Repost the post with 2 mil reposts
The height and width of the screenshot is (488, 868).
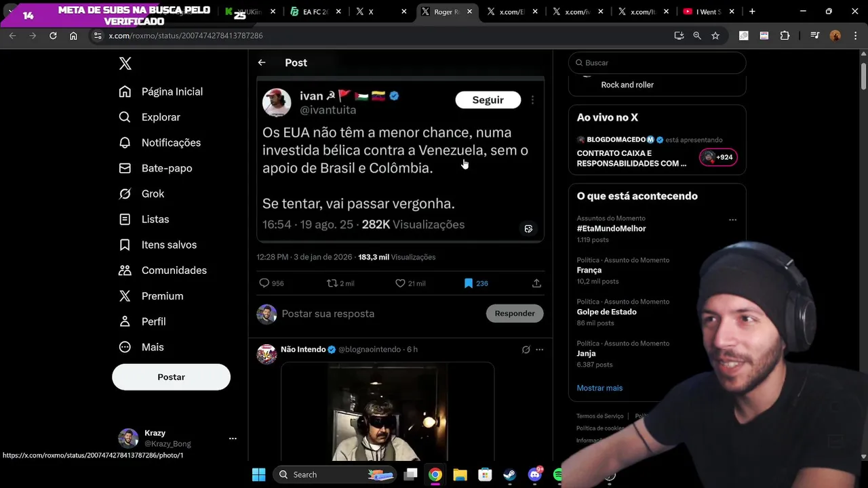(332, 283)
